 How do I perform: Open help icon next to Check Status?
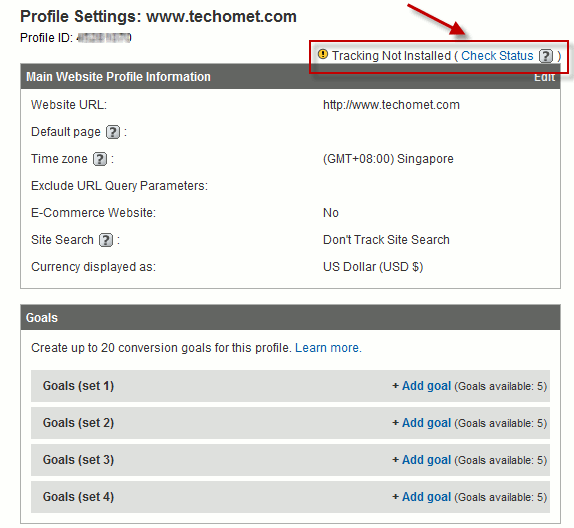pyautogui.click(x=546, y=56)
